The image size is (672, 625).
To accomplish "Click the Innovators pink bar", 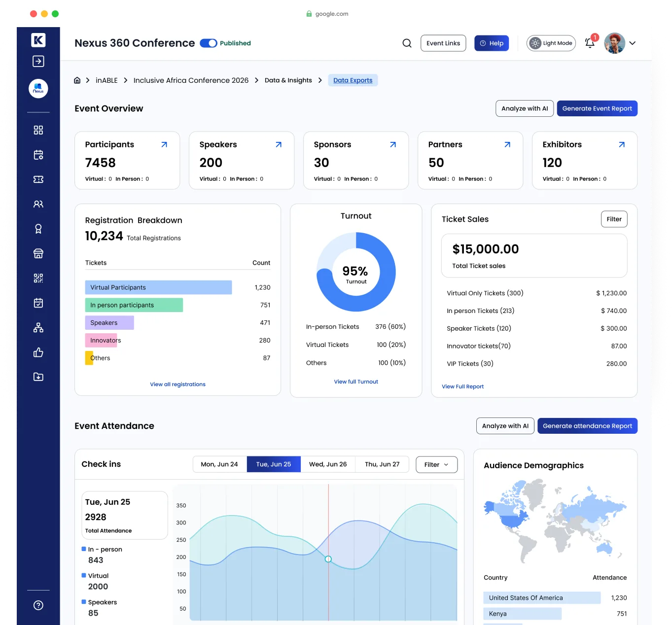I will [x=101, y=341].
